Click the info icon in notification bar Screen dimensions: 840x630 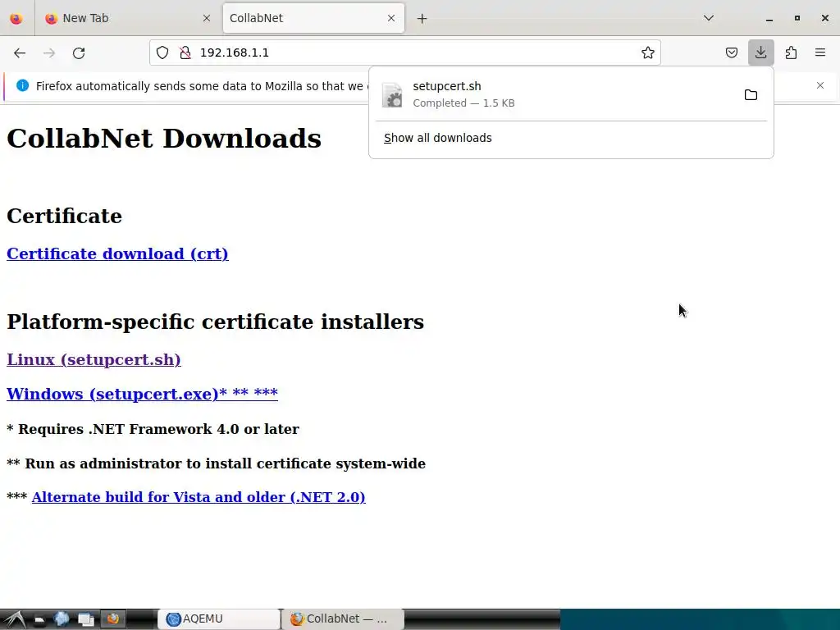tap(22, 85)
